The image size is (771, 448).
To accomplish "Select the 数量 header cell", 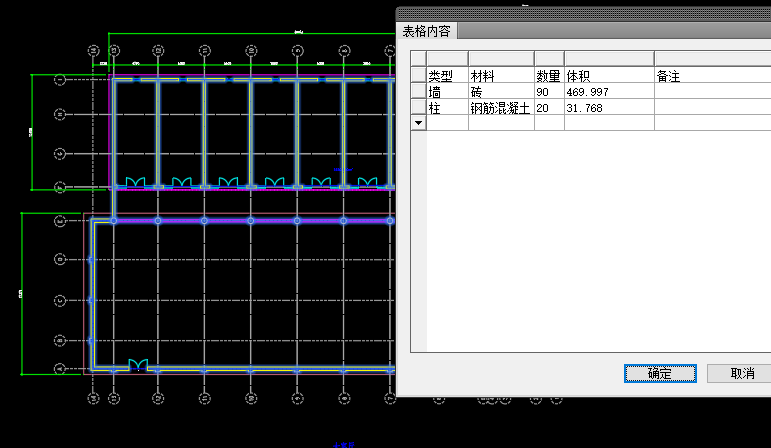I will 548,76.
